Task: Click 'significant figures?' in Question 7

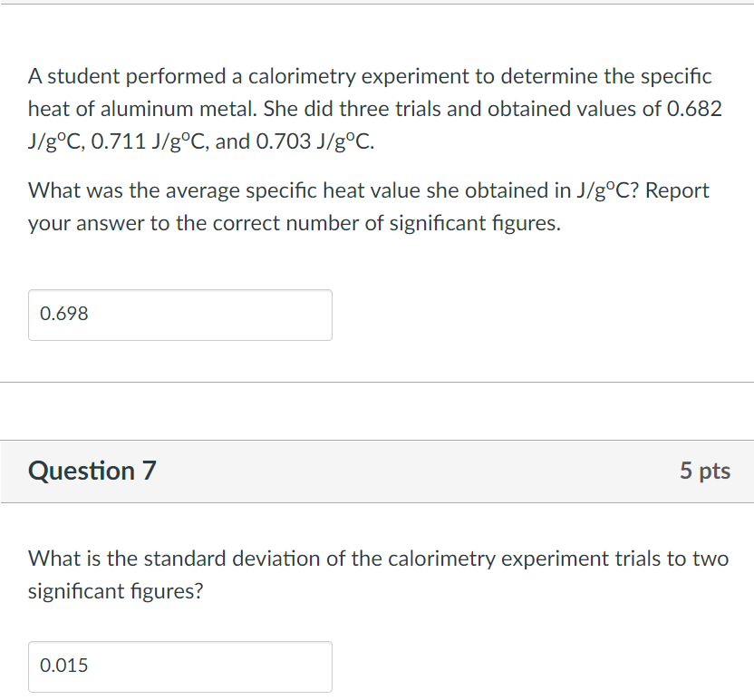Action: [116, 591]
